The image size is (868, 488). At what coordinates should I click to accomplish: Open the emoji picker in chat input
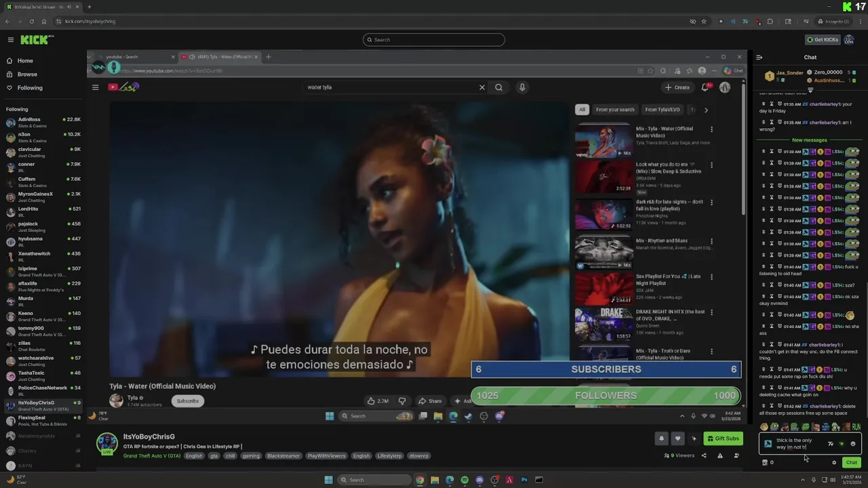point(853,444)
